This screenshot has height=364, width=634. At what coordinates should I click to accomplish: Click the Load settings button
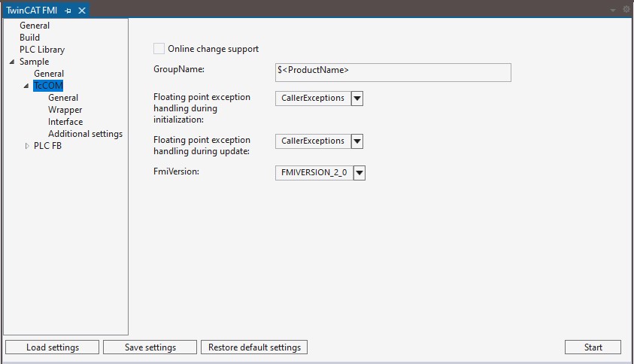52,347
